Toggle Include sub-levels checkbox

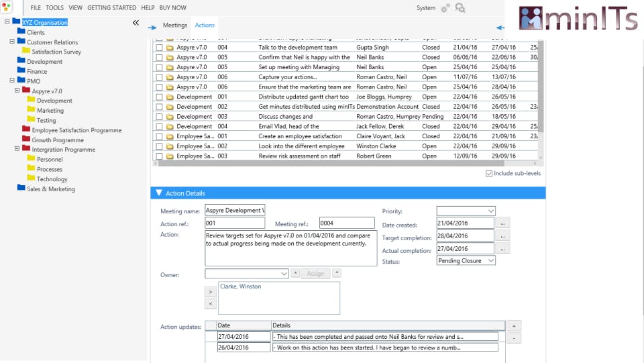489,174
